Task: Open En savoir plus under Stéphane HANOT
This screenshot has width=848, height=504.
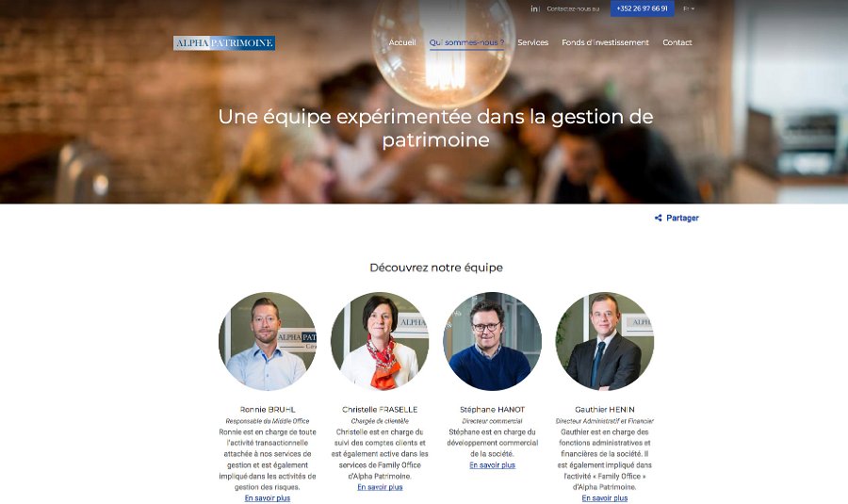Action: 492,465
